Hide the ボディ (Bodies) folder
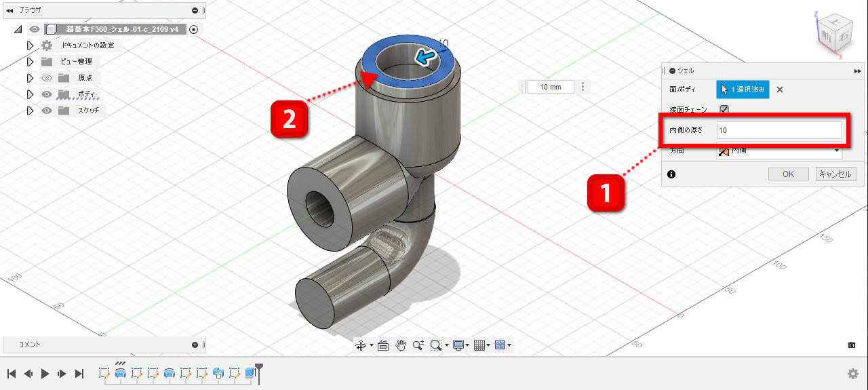868x390 pixels. tap(47, 94)
